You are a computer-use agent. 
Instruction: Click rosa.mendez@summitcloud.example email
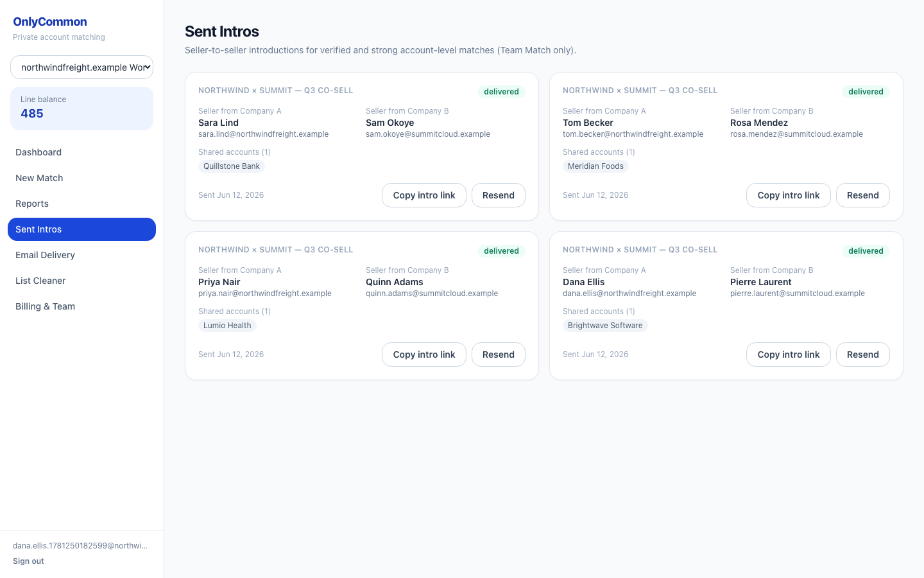[x=796, y=134]
